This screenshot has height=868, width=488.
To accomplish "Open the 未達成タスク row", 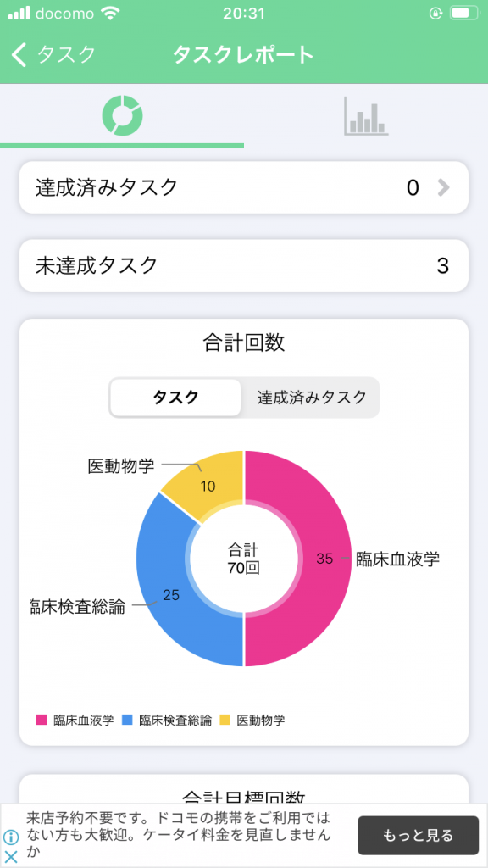I will click(x=244, y=265).
